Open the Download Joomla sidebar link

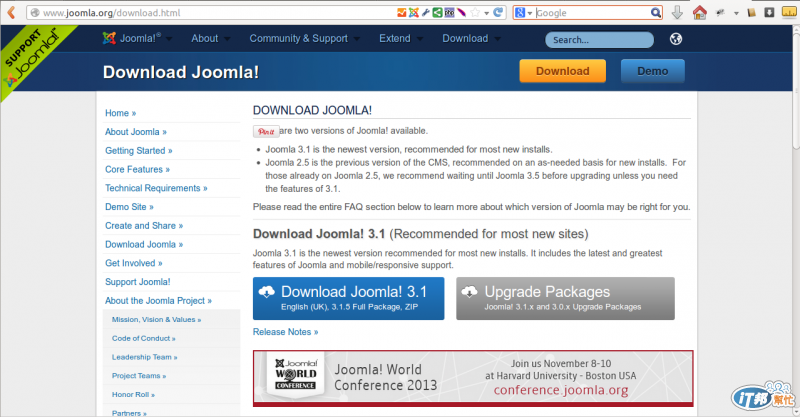click(x=144, y=244)
